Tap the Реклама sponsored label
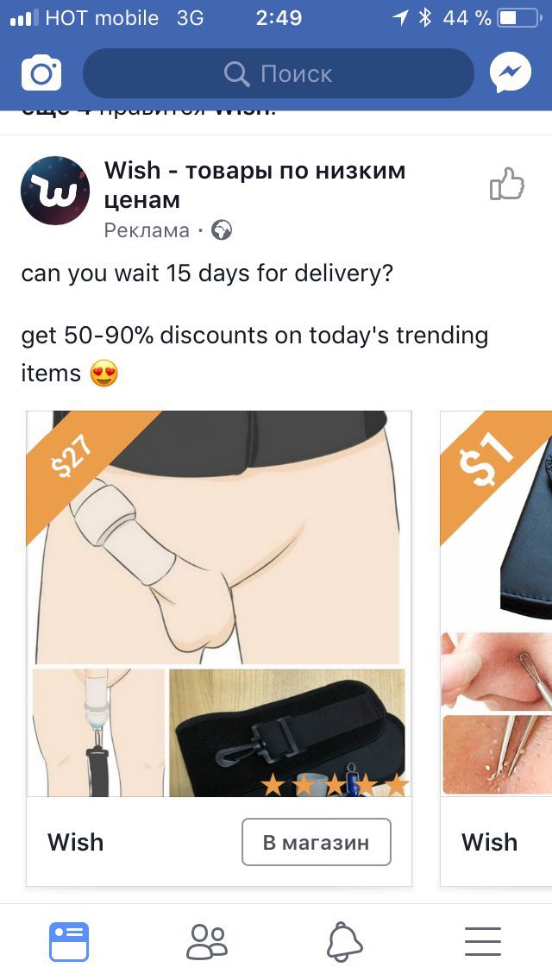The height and width of the screenshot is (980, 552). click(147, 230)
